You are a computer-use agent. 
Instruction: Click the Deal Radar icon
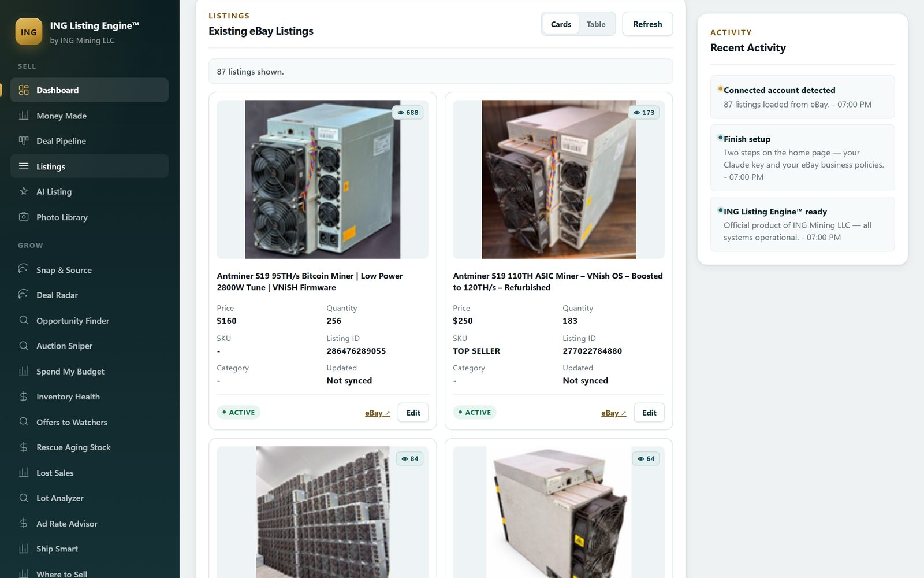(x=24, y=295)
